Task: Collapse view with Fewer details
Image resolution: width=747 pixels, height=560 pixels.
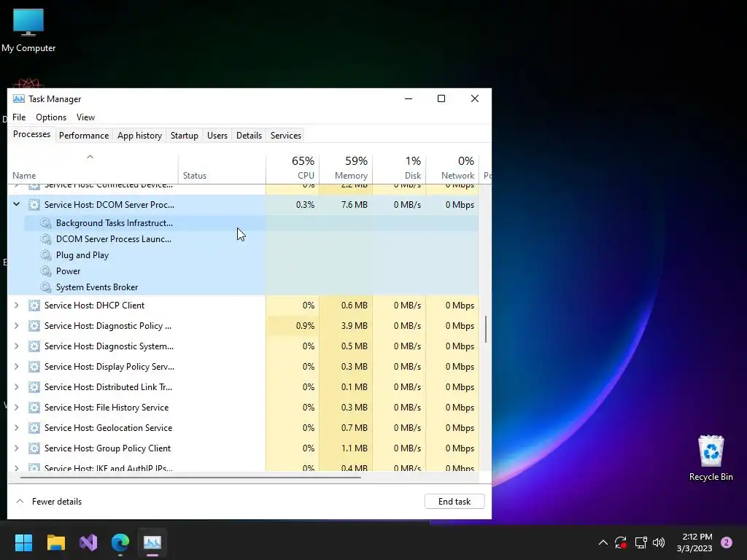Action: tap(49, 502)
